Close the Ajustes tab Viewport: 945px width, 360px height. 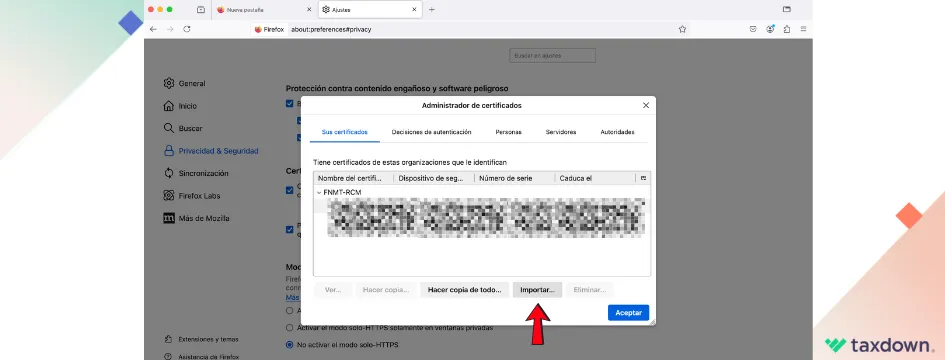coord(414,10)
